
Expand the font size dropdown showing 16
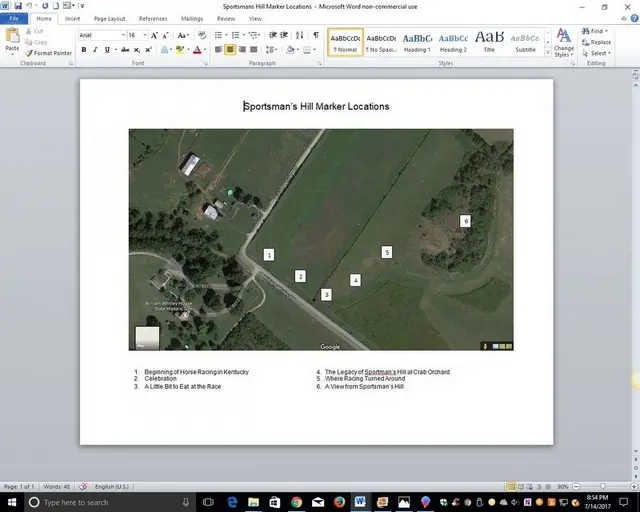[138, 35]
